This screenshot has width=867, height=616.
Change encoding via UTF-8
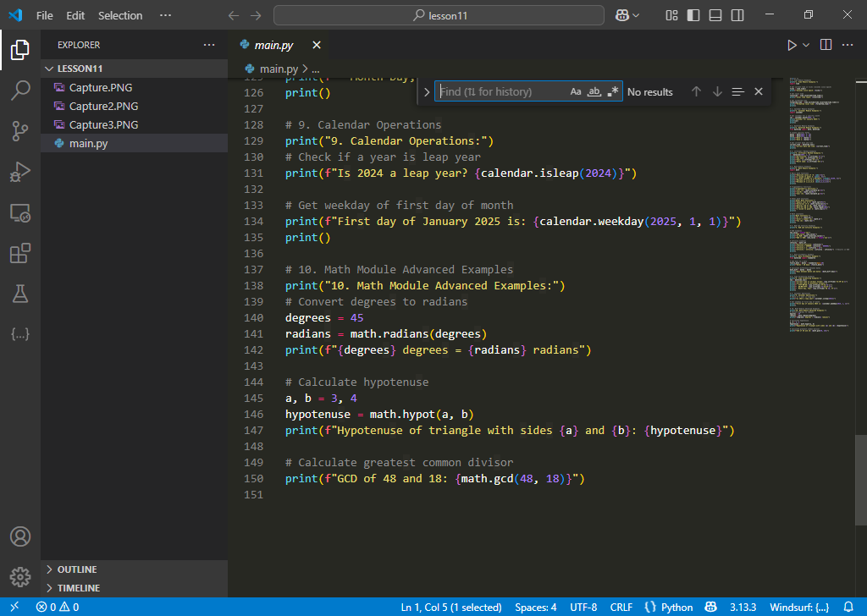point(583,607)
